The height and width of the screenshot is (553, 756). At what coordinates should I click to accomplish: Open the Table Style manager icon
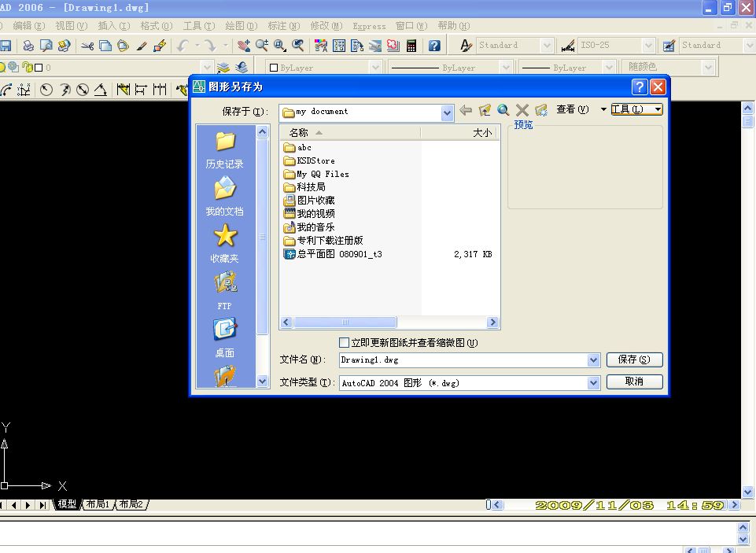coord(669,46)
